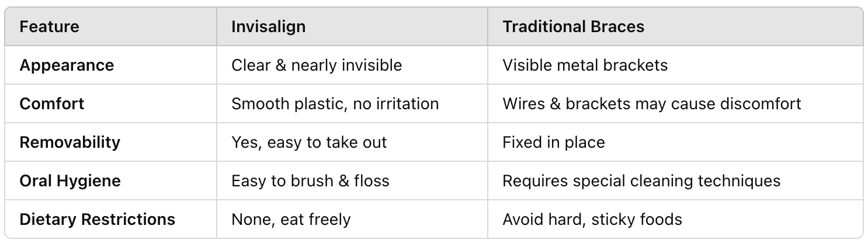Select the Oral Hygiene row label
The image size is (868, 243).
coord(70,180)
